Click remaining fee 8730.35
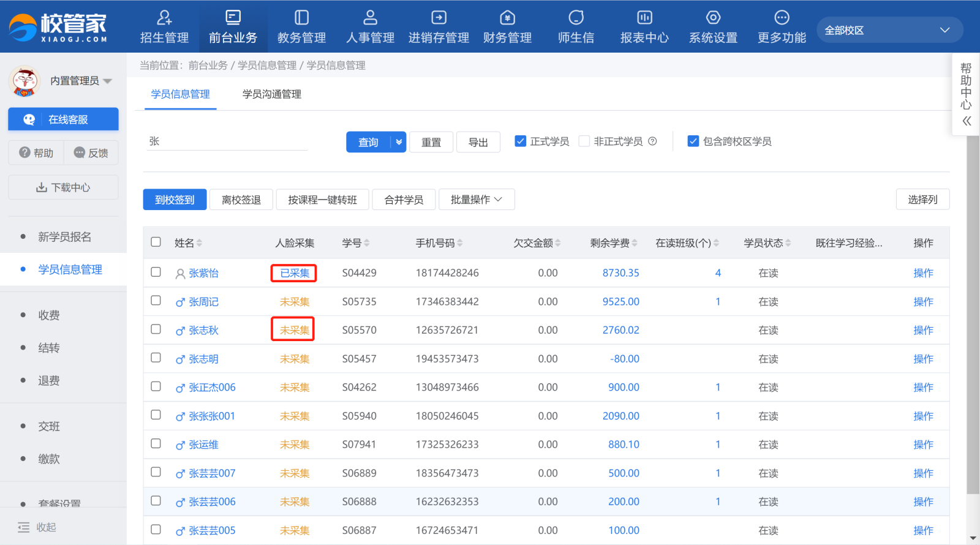Screen dimensions: 980x545 pos(620,273)
